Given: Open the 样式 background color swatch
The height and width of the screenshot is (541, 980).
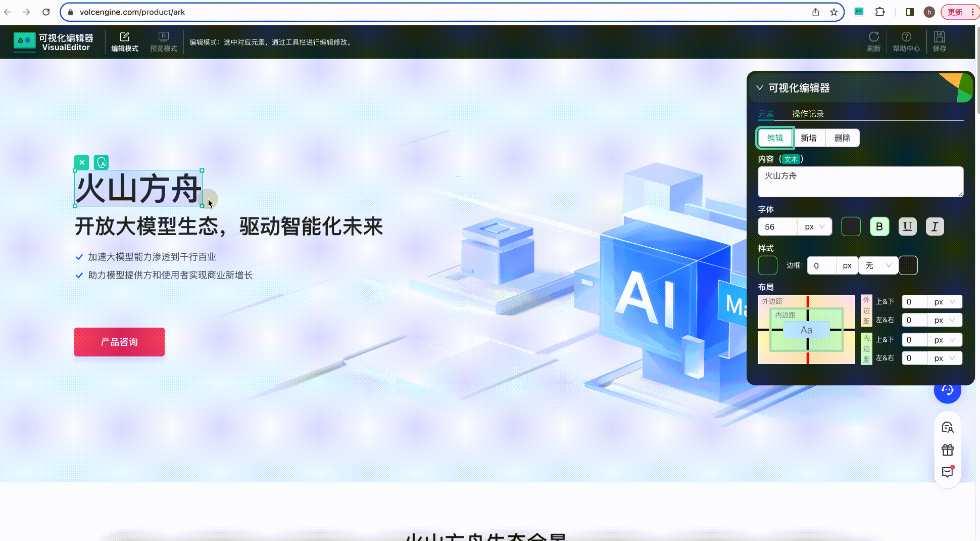Looking at the screenshot, I should pyautogui.click(x=768, y=265).
